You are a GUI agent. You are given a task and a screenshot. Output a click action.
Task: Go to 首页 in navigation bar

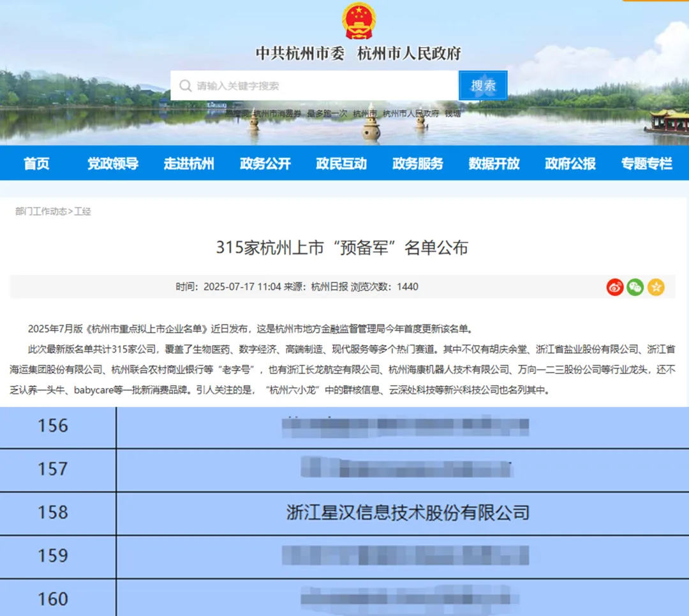point(36,163)
